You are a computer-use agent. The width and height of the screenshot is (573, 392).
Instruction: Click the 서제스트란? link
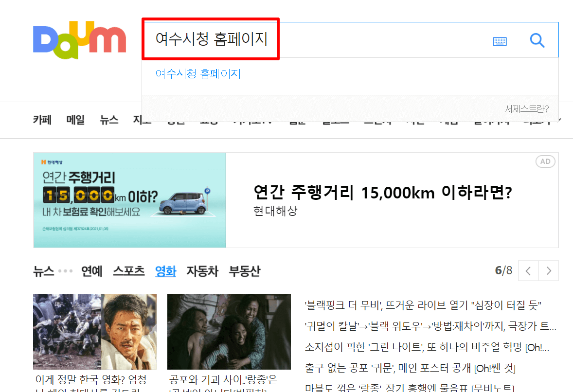click(527, 108)
